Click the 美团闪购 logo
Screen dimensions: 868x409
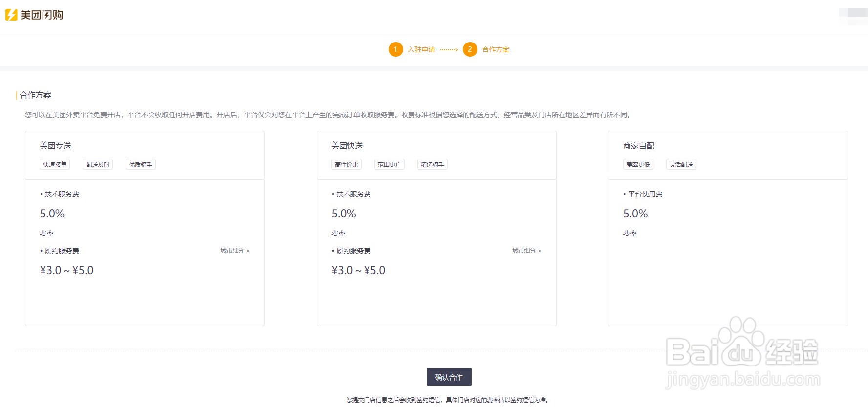click(x=34, y=15)
